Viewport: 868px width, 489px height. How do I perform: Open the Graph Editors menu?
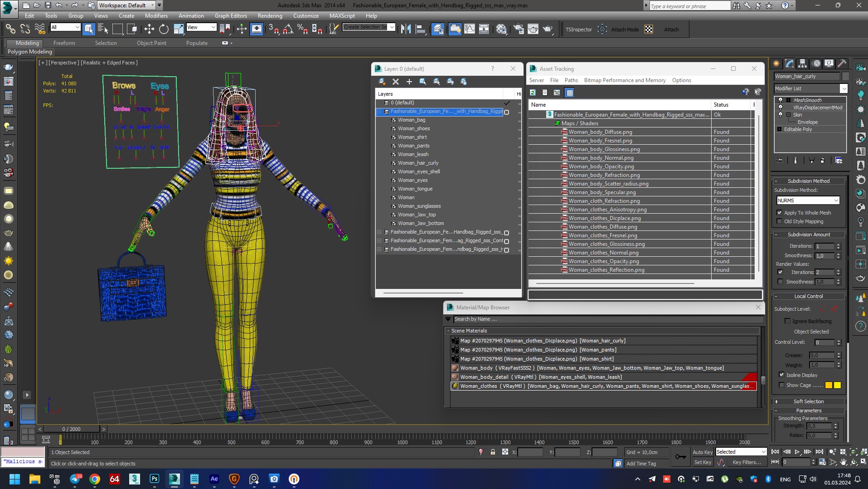pyautogui.click(x=231, y=15)
